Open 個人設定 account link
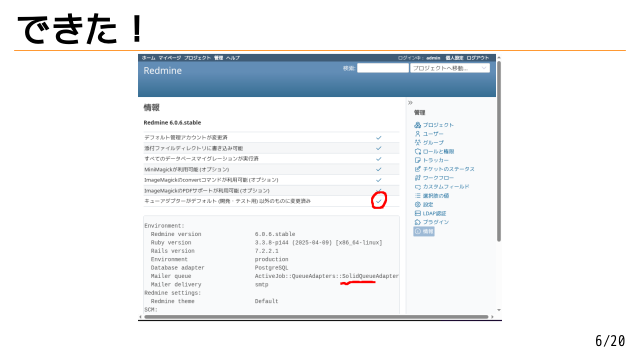640x360 pixels. point(454,58)
